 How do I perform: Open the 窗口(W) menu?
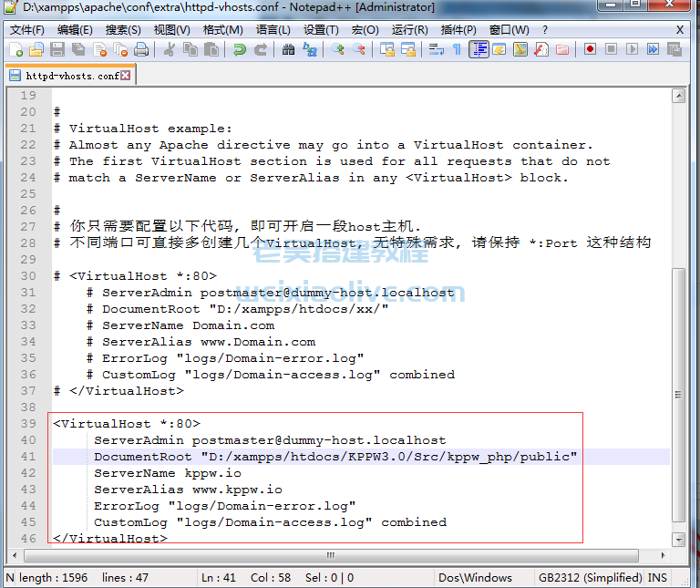point(509,30)
